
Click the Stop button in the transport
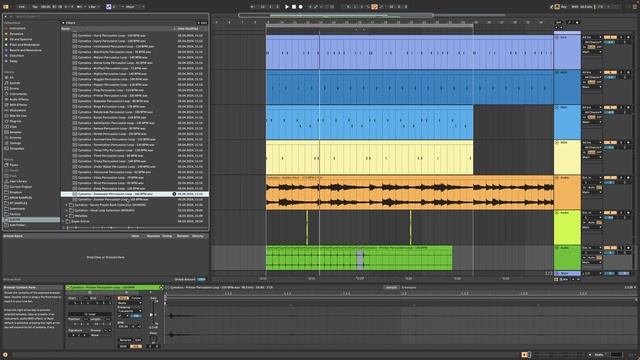294,7
